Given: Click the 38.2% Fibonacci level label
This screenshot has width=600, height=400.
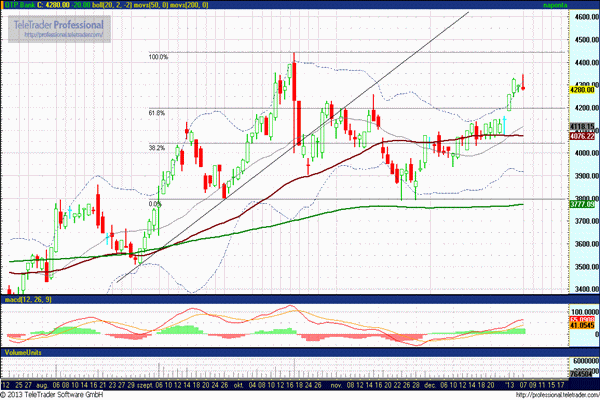Looking at the screenshot, I should pyautogui.click(x=156, y=147).
